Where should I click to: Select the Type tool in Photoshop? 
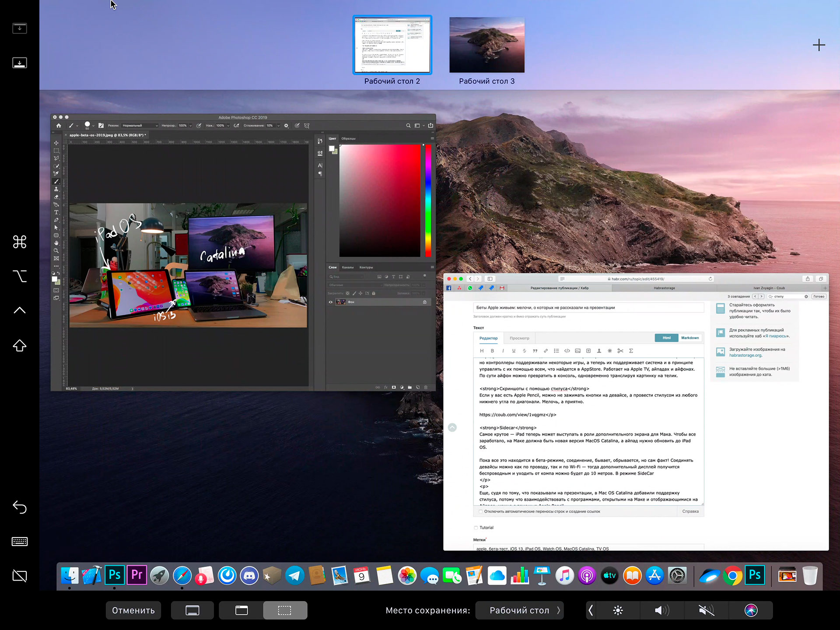[56, 212]
